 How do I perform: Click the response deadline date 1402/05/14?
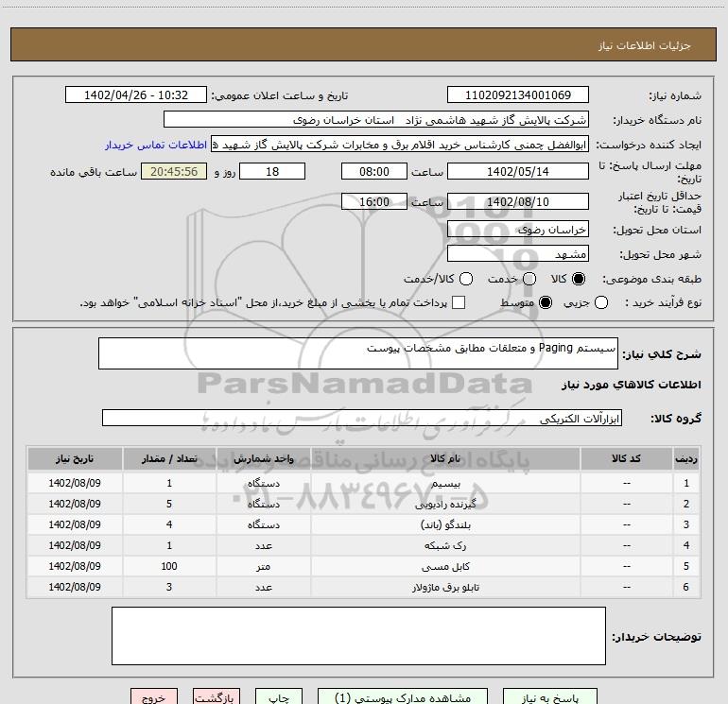(x=518, y=171)
